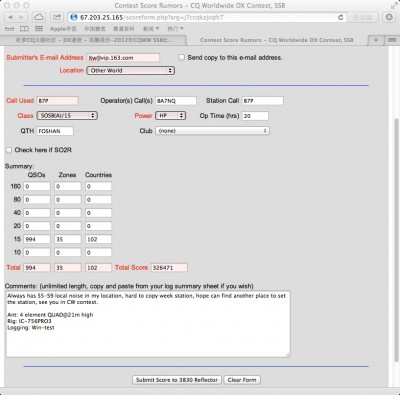Click the 20 band QSOs field
400x395 pixels.
coord(37,226)
